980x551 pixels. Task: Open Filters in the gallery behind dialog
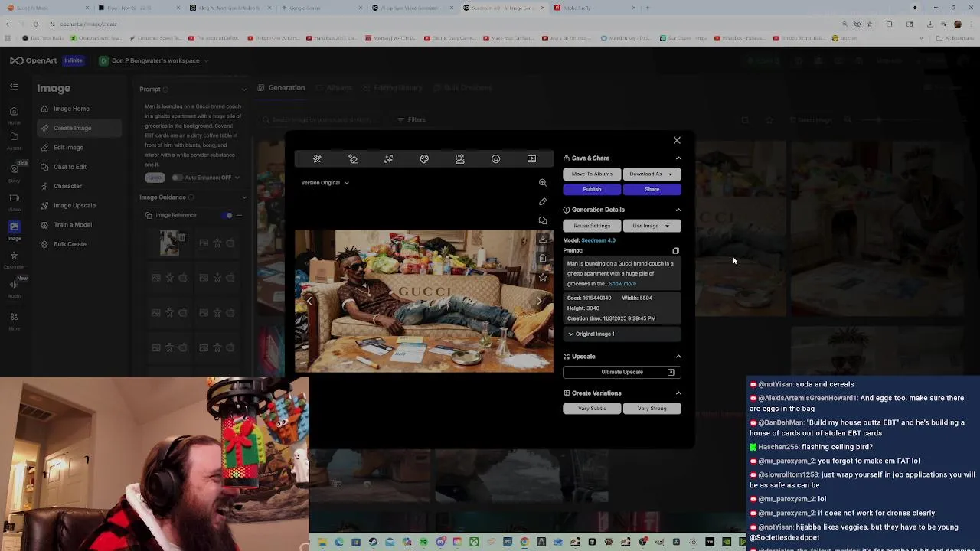tap(412, 120)
